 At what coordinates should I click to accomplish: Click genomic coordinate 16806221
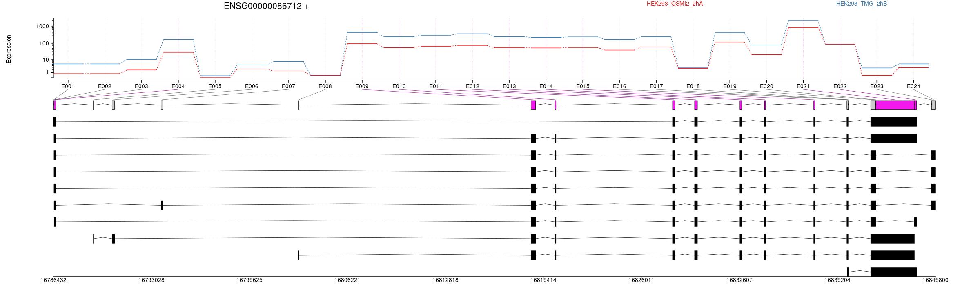(x=347, y=280)
